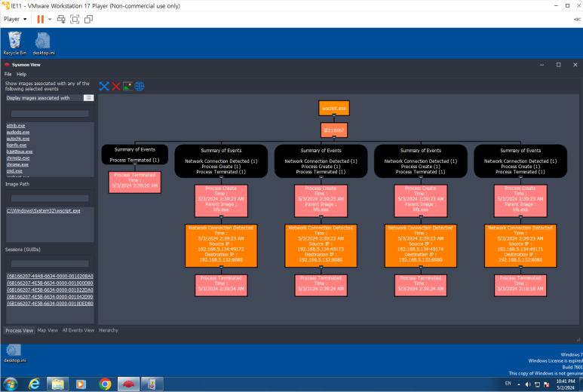
Task: Open Google Chrome from the taskbar
Action: pos(105,384)
